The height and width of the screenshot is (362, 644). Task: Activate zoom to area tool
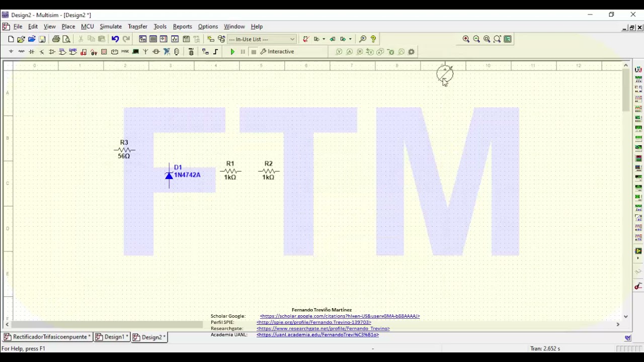(x=487, y=39)
